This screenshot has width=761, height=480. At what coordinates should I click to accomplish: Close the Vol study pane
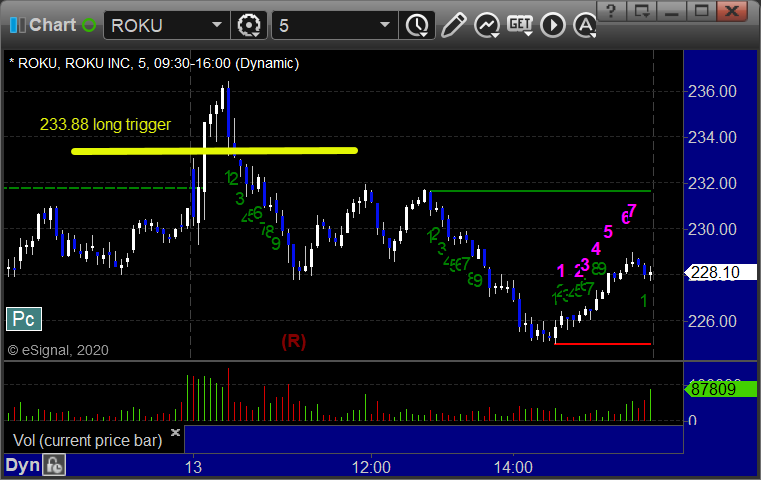pos(175,432)
